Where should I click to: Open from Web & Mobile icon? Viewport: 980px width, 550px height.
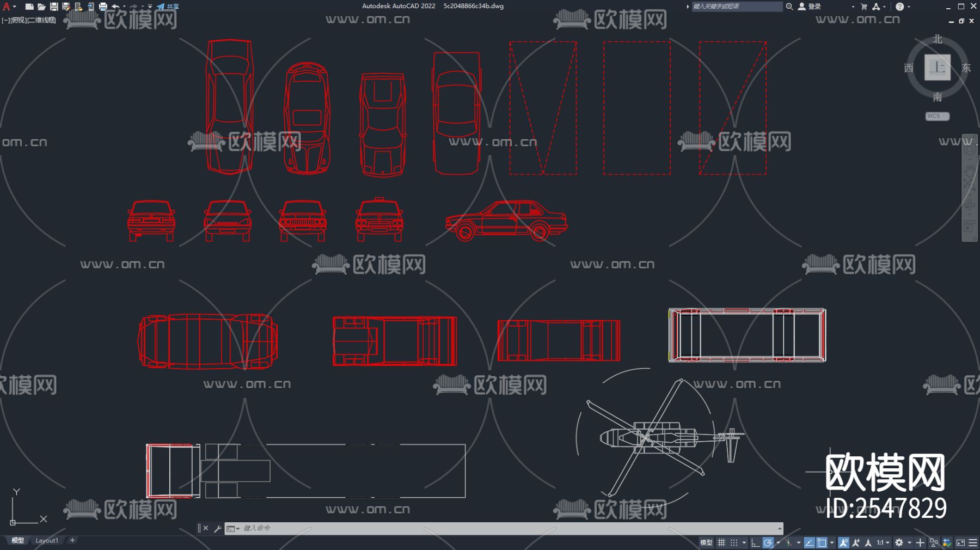[78, 7]
